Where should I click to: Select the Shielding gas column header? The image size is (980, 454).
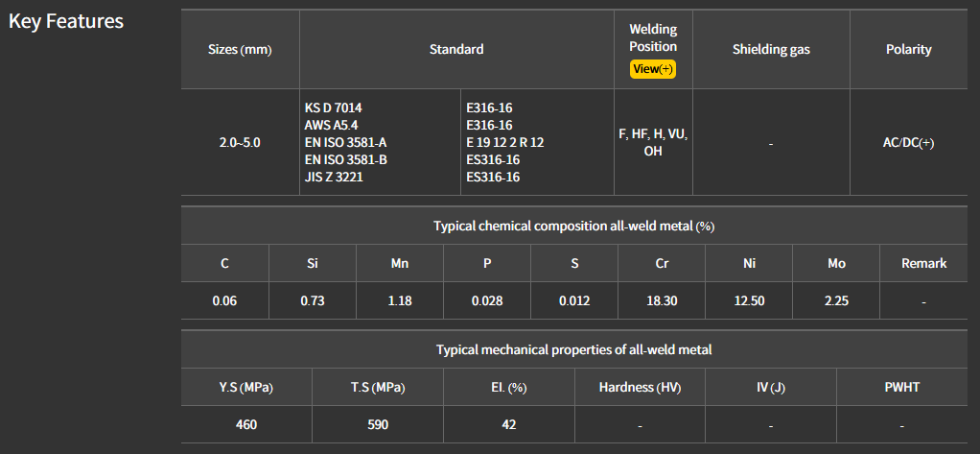click(771, 50)
